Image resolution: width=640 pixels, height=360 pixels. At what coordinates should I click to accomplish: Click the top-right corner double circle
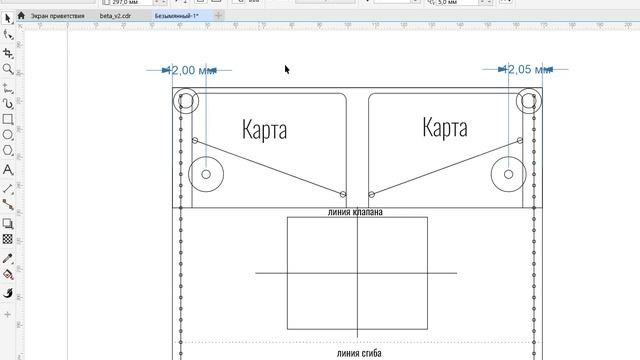(x=529, y=100)
